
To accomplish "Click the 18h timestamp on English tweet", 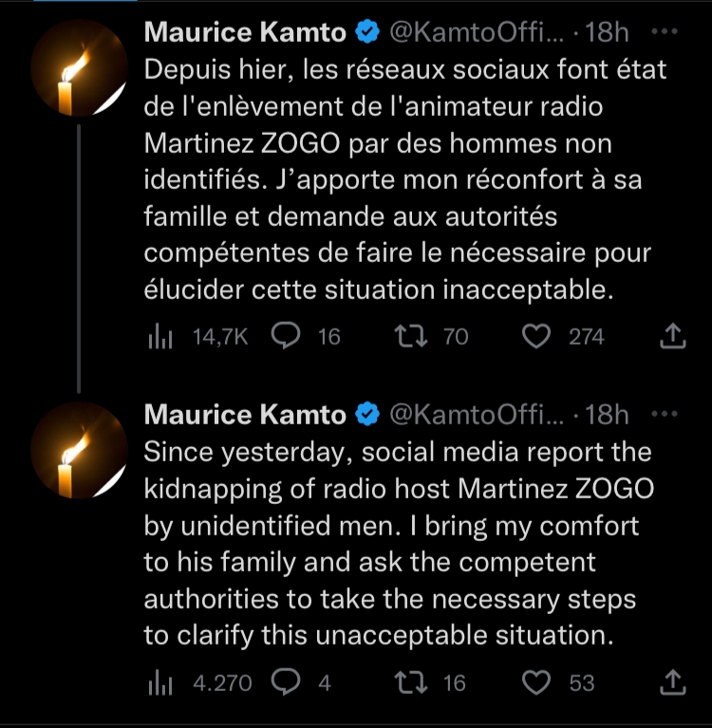I will 609,414.
